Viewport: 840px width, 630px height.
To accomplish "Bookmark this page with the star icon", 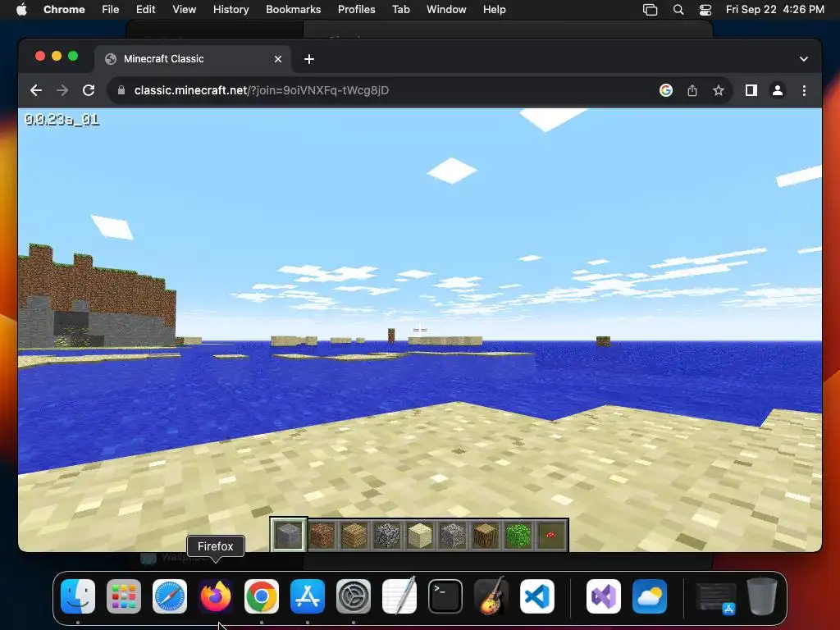I will click(719, 90).
